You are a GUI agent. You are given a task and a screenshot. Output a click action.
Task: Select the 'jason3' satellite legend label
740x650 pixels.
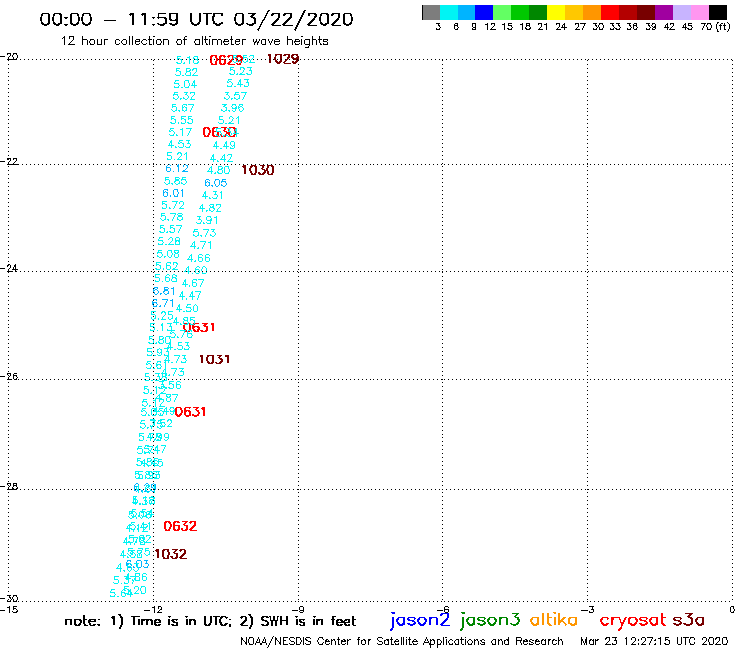(490, 620)
